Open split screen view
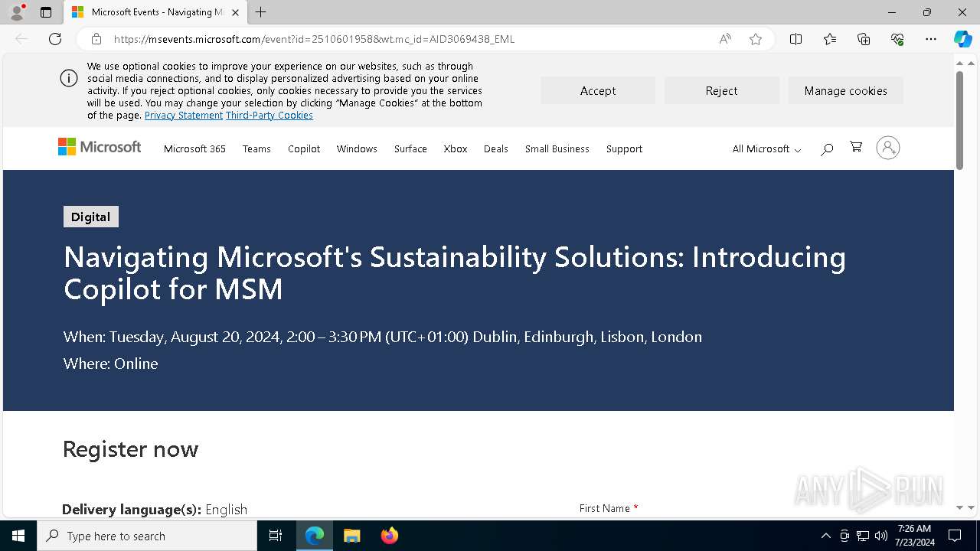This screenshot has width=980, height=551. click(795, 39)
